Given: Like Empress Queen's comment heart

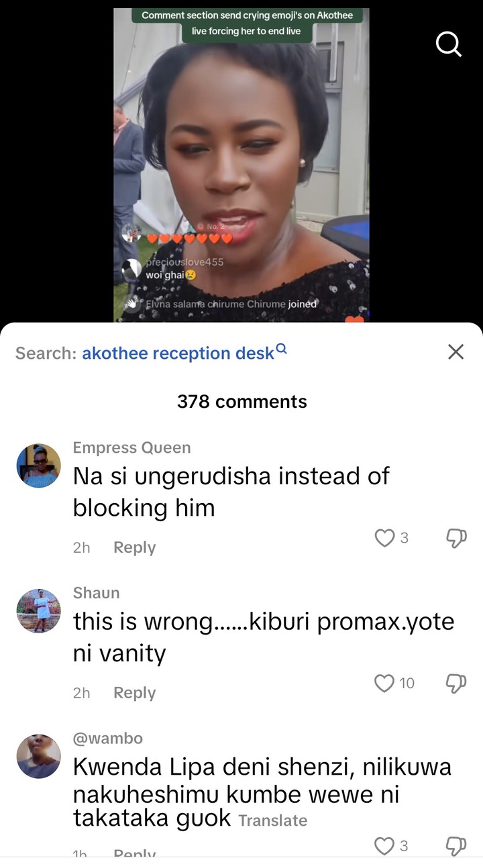Looking at the screenshot, I should [x=384, y=538].
